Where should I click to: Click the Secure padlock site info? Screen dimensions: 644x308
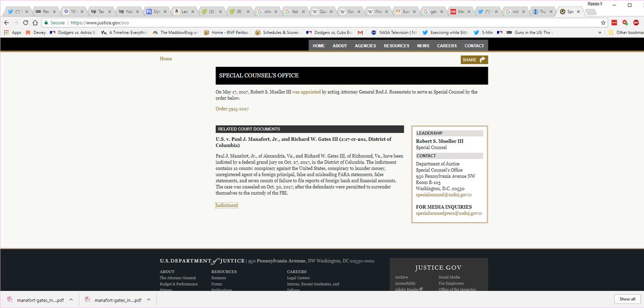pyautogui.click(x=54, y=23)
